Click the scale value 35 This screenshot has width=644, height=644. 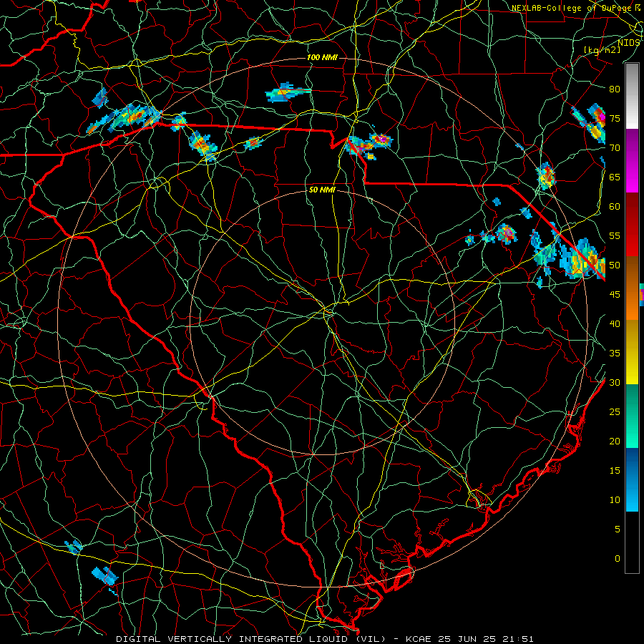tap(615, 353)
